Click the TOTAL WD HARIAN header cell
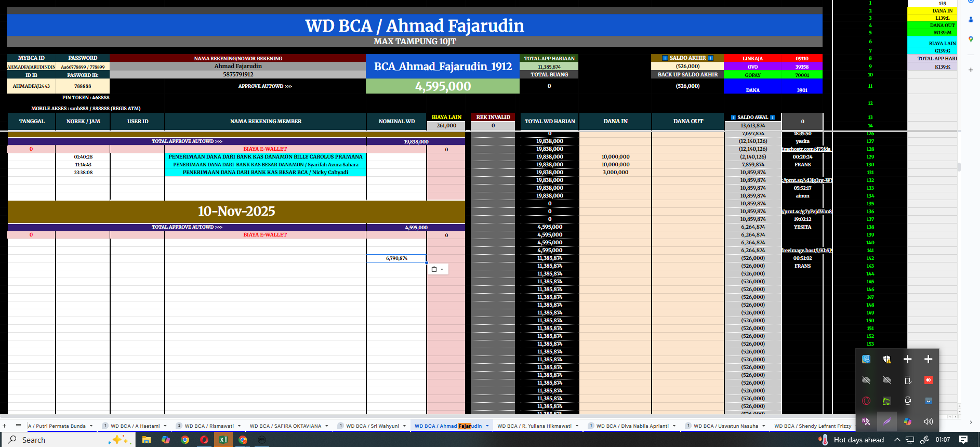Viewport: 980px width, 447px height. click(550, 122)
